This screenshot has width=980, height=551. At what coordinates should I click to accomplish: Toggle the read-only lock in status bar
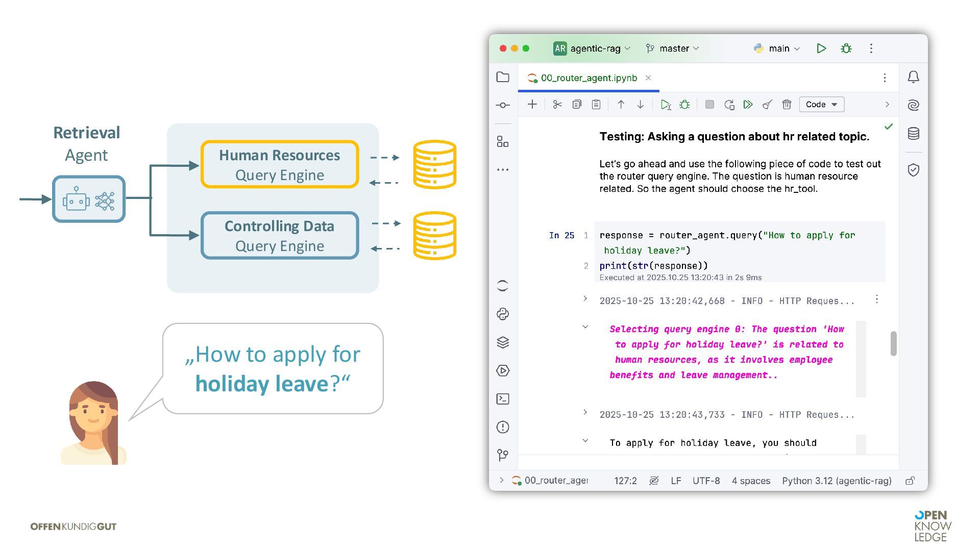coord(910,481)
